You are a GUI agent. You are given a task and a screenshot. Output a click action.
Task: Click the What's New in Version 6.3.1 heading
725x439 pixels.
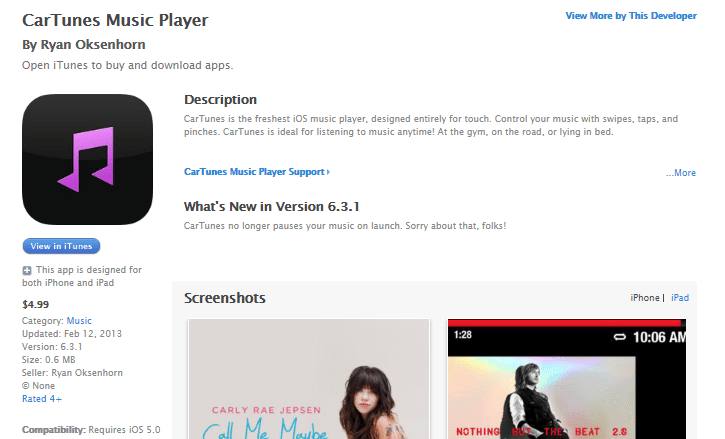pyautogui.click(x=271, y=207)
